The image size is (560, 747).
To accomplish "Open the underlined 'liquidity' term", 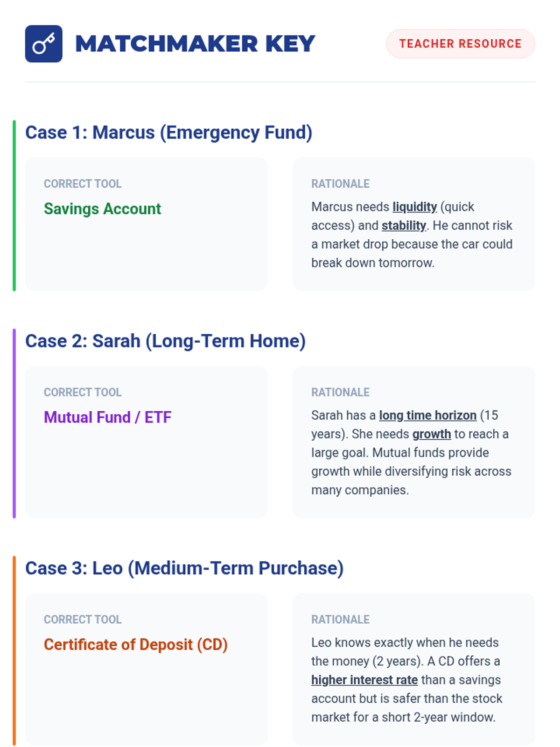I will tap(414, 207).
